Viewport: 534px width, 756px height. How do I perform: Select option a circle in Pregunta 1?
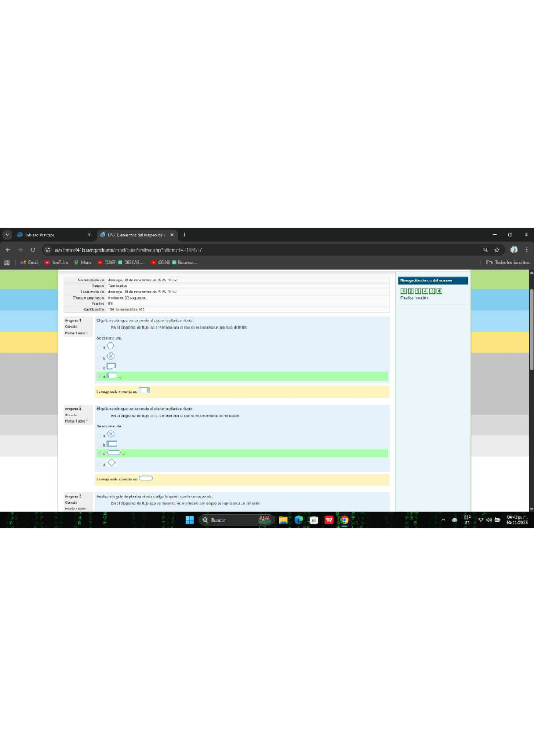(x=100, y=347)
